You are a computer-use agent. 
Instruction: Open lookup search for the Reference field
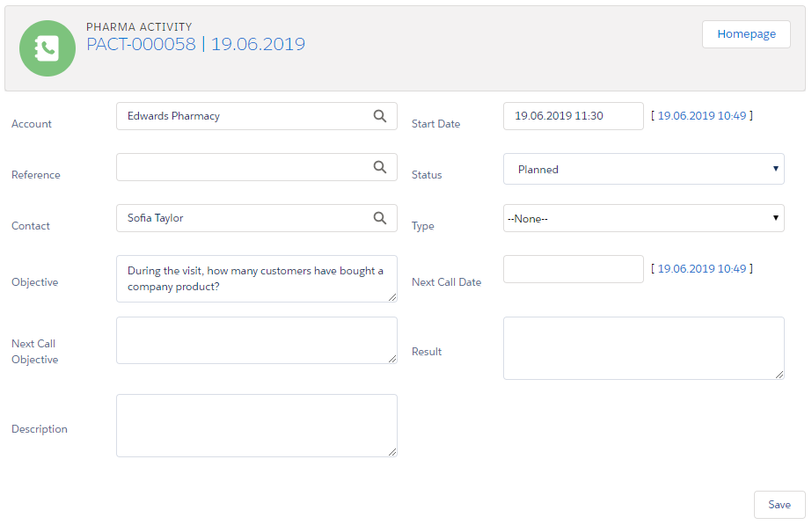coord(380,167)
